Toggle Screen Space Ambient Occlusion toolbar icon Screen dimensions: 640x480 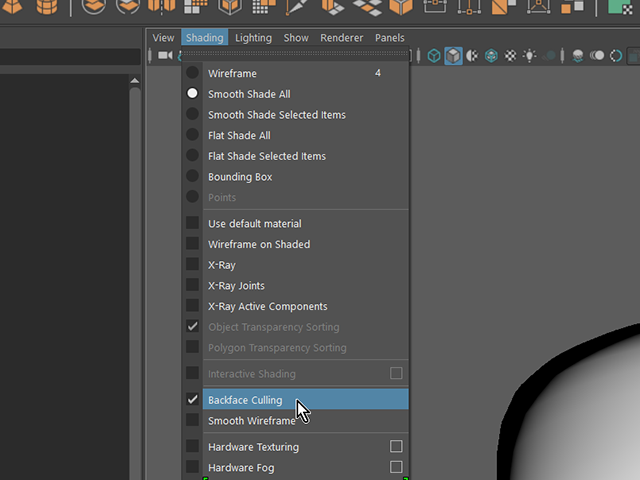point(578,56)
